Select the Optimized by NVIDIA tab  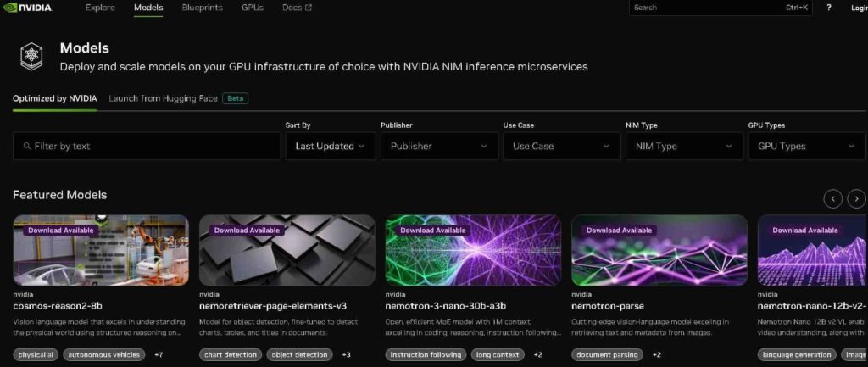54,98
